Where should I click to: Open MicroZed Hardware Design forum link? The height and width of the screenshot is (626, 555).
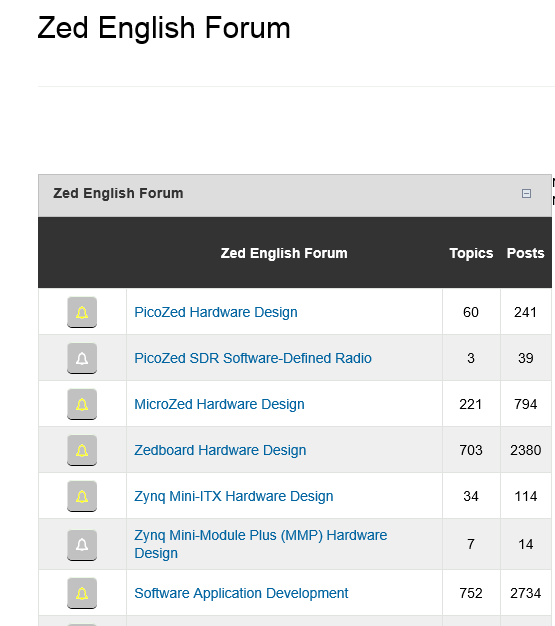tap(219, 404)
